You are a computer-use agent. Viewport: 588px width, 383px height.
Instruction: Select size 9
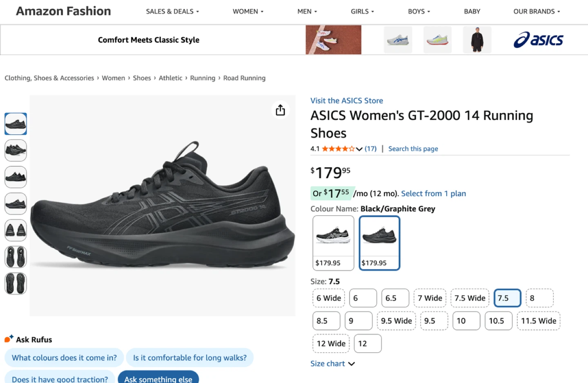click(x=359, y=321)
